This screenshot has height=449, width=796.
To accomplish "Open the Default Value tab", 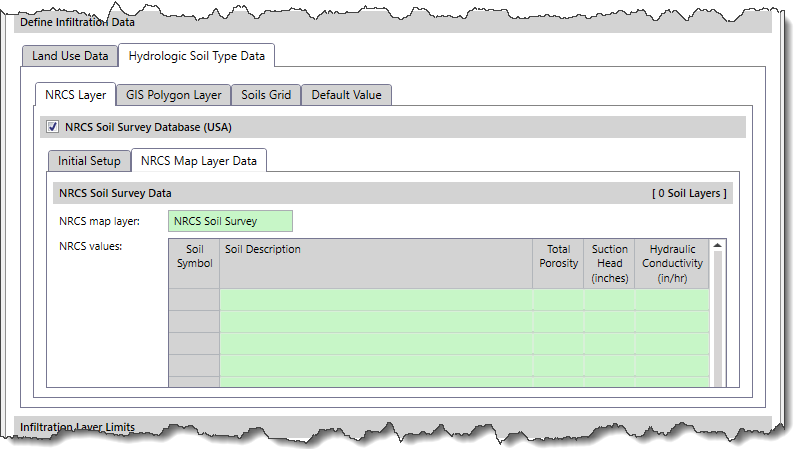I will [346, 95].
